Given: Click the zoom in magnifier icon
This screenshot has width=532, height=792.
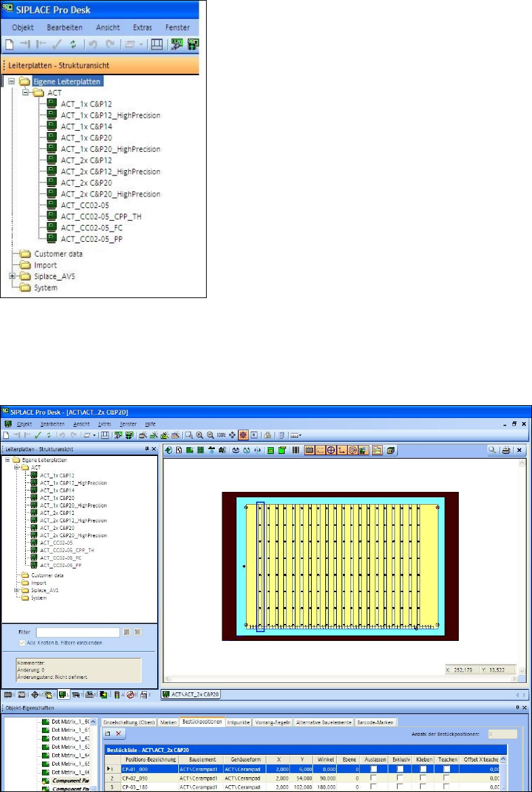Looking at the screenshot, I should point(199,435).
